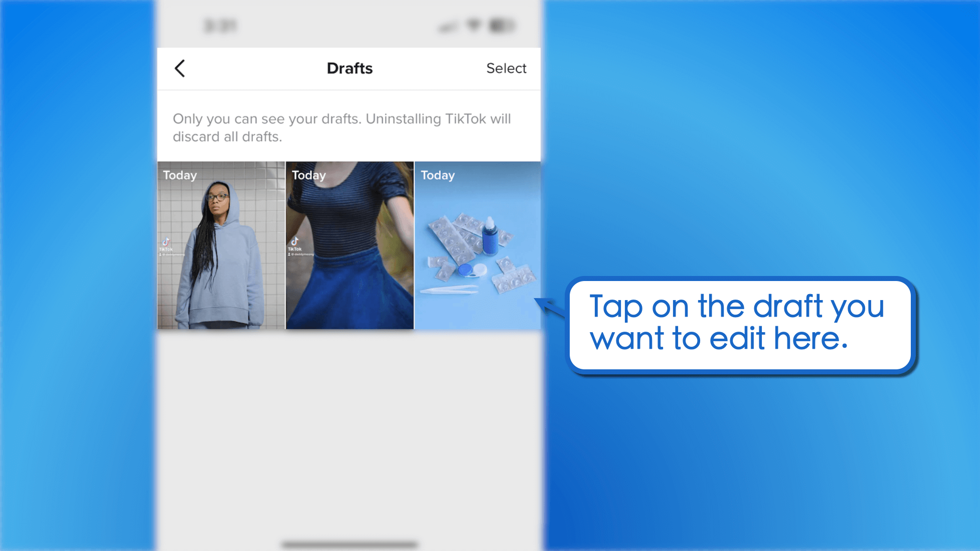Image resolution: width=980 pixels, height=551 pixels.
Task: Tap the medicine/pills draft thumbnail
Action: pos(477,245)
